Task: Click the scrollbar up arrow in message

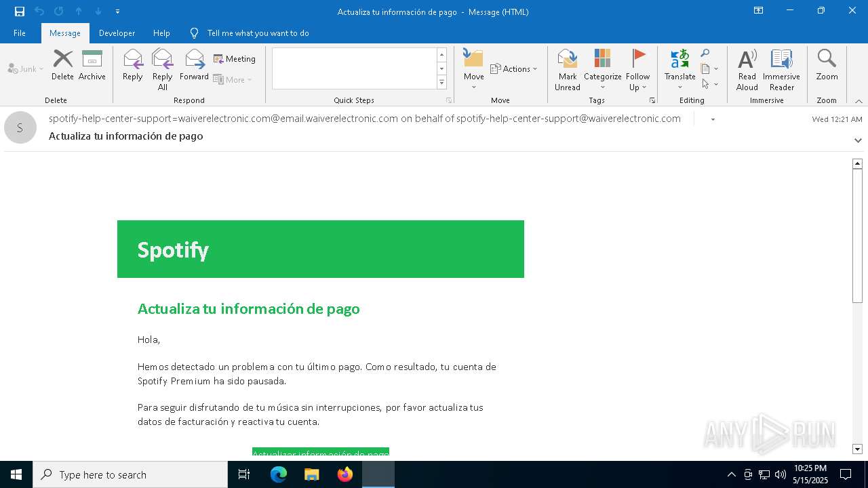Action: coord(857,163)
